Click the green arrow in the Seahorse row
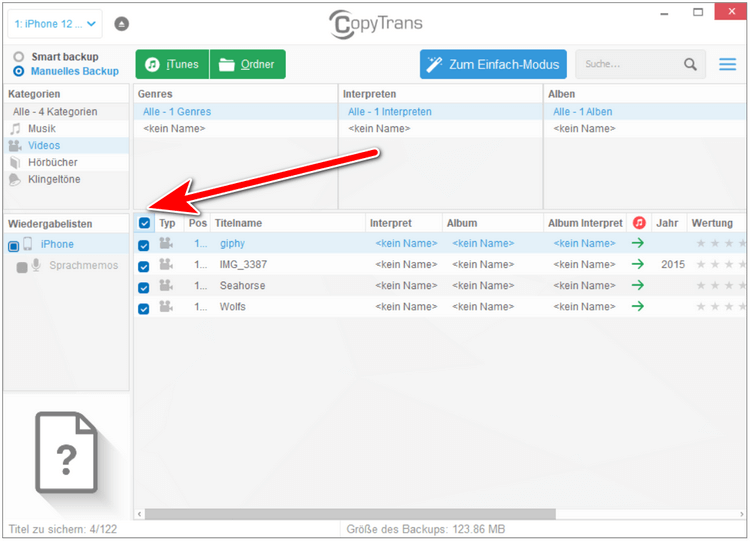 click(638, 285)
